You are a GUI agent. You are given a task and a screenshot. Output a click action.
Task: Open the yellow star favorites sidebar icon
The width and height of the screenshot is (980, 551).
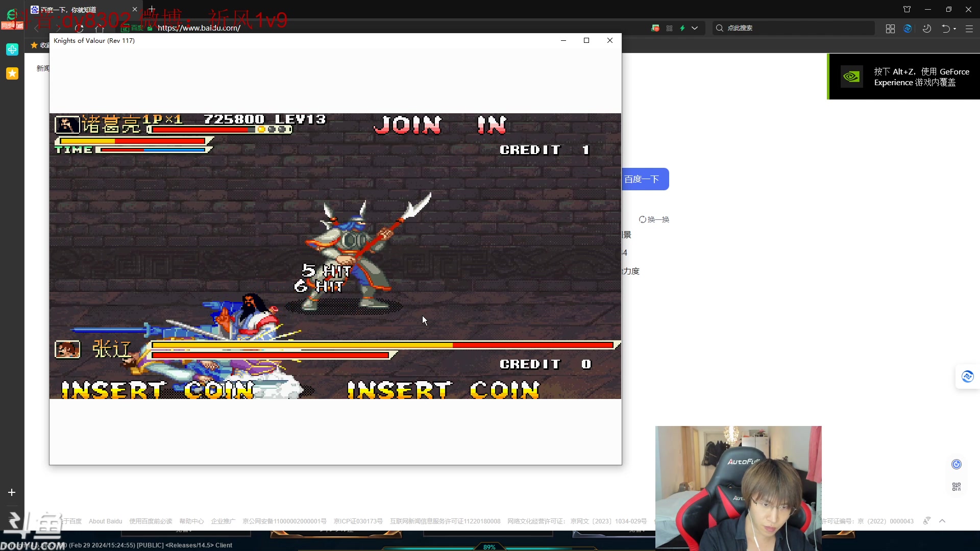[12, 73]
